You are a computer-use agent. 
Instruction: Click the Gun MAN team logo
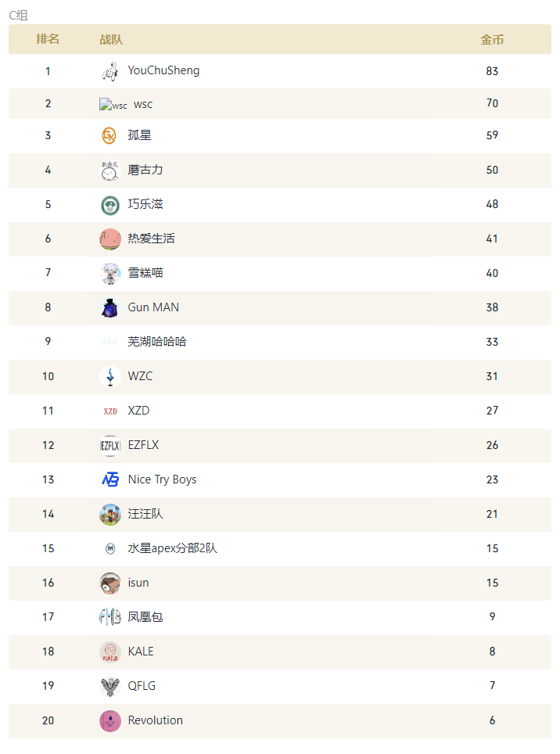click(109, 308)
